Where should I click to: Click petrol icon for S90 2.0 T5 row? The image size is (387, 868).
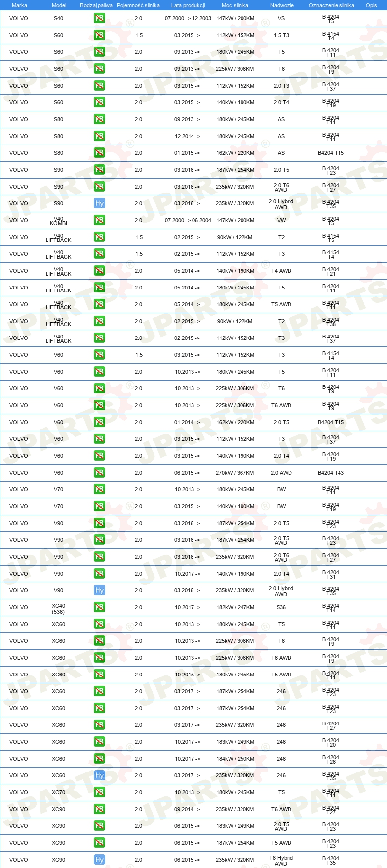point(99,170)
